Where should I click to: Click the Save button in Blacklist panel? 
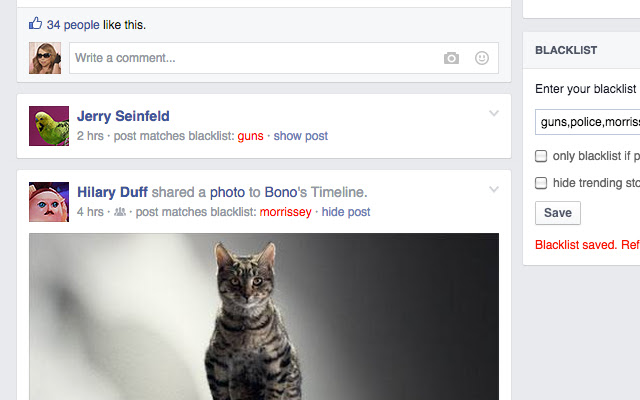coord(558,213)
